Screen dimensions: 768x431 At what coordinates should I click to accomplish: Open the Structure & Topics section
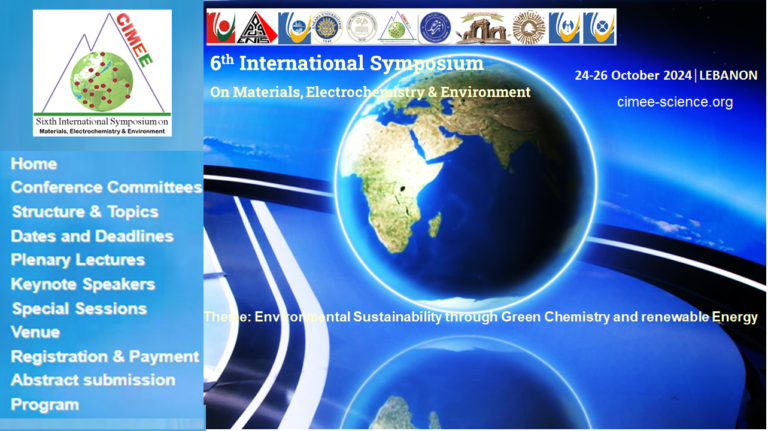point(85,211)
